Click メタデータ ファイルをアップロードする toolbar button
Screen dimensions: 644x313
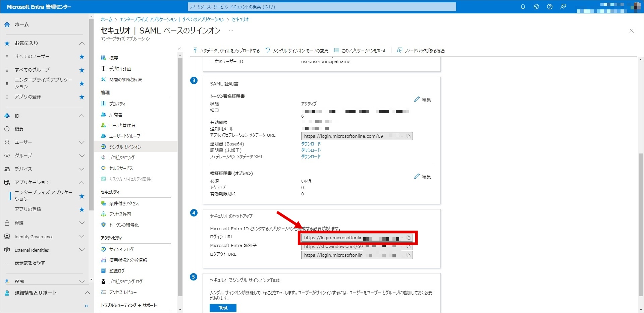[x=226, y=51]
